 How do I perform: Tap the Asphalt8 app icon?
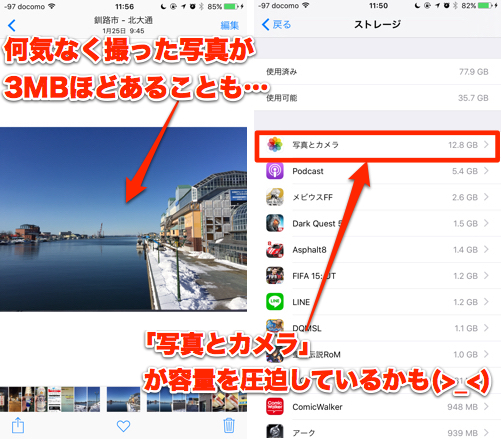pyautogui.click(x=275, y=250)
